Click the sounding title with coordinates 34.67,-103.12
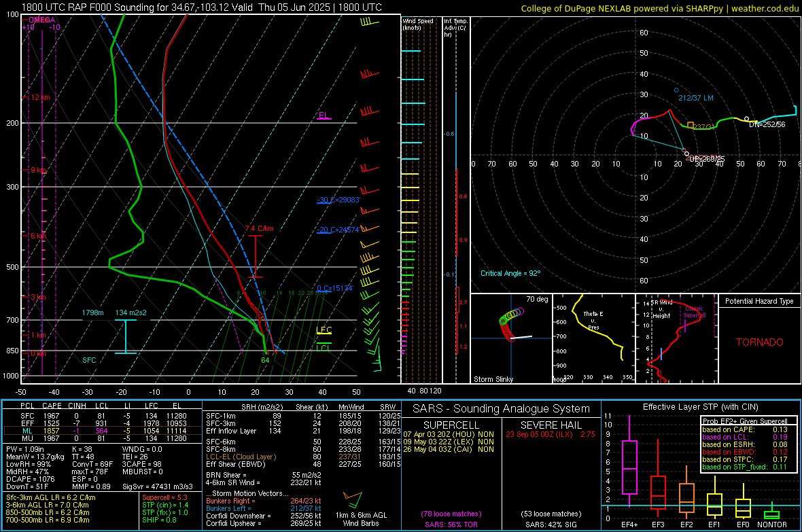The width and height of the screenshot is (802, 532). [x=202, y=7]
